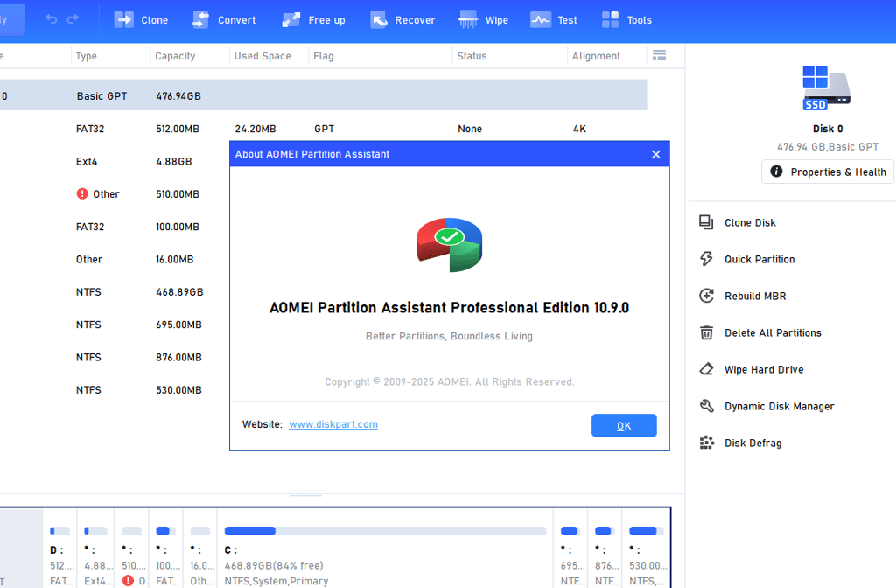This screenshot has height=588, width=896.
Task: Select the FAT32 100.00MB partition row
Action: pos(115,227)
